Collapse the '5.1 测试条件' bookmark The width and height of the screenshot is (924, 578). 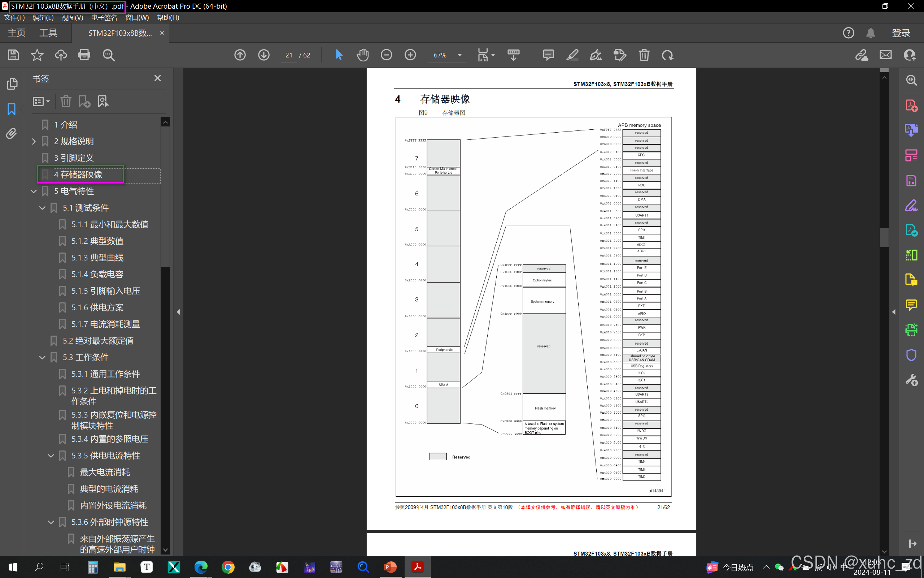click(x=42, y=208)
